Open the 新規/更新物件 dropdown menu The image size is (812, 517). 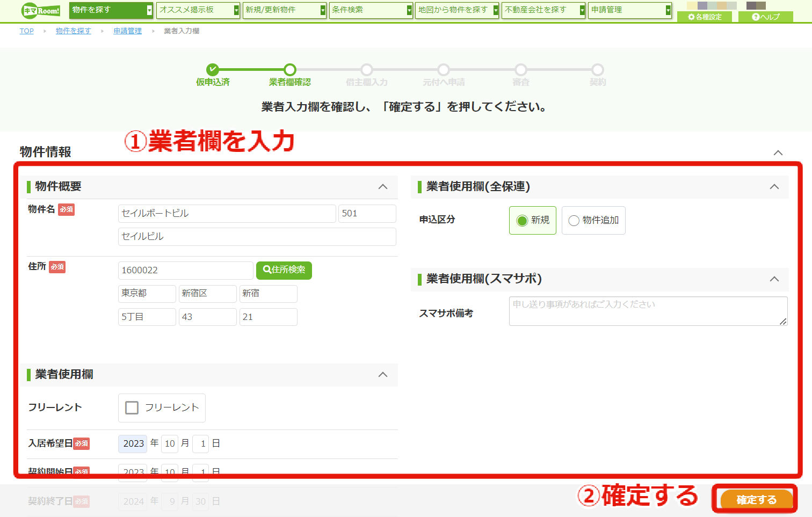click(x=285, y=10)
